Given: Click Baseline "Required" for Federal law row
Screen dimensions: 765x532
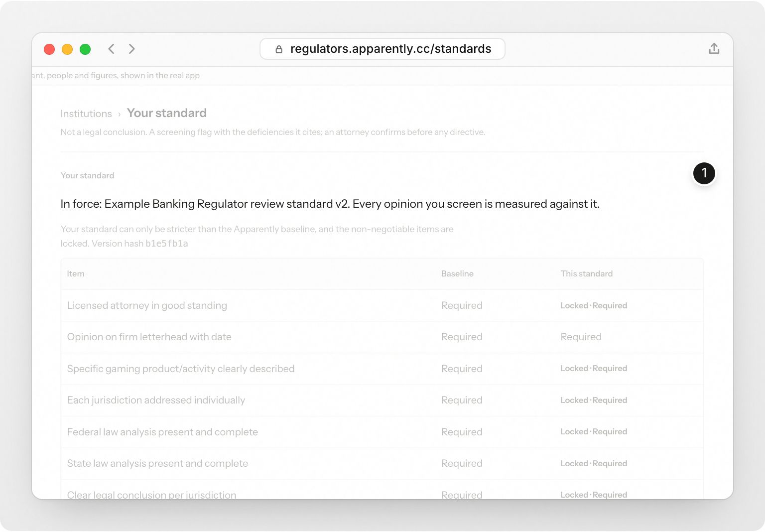Looking at the screenshot, I should pos(462,432).
